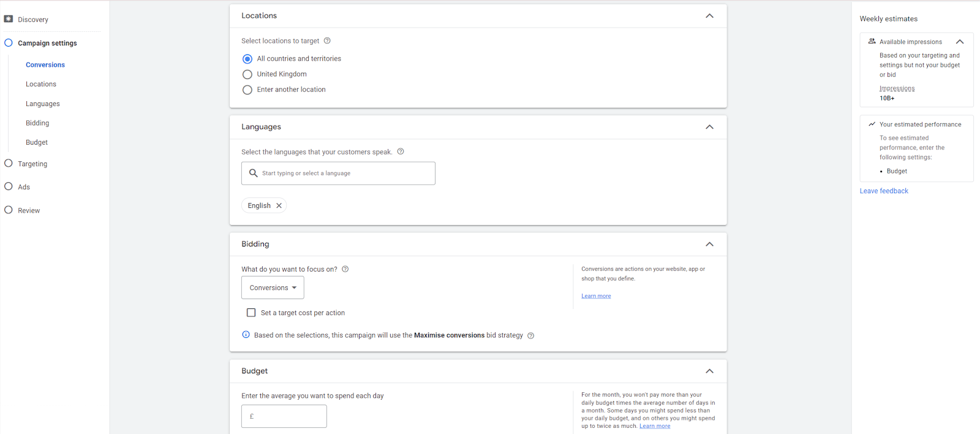
Task: Click the Discovery campaign icon
Action: point(9,19)
